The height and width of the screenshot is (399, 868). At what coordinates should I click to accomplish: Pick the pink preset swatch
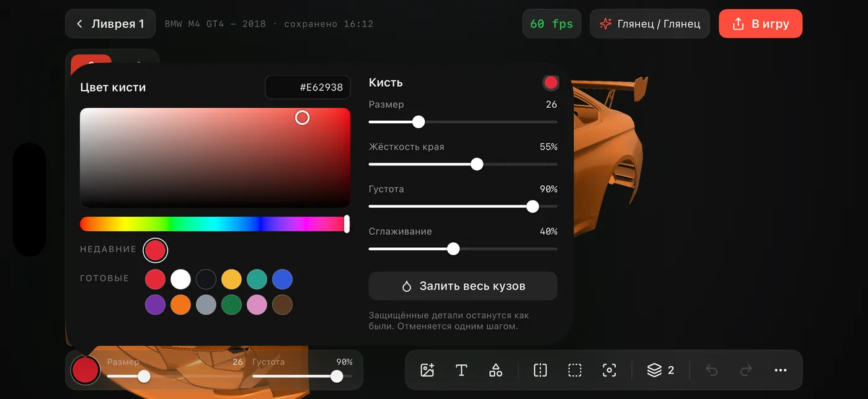tap(257, 305)
